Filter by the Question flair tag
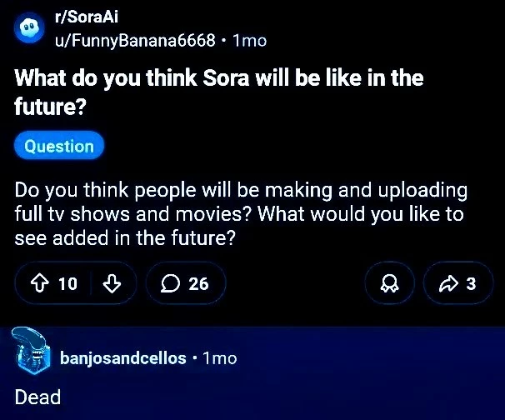The height and width of the screenshot is (420, 505). pyautogui.click(x=59, y=146)
